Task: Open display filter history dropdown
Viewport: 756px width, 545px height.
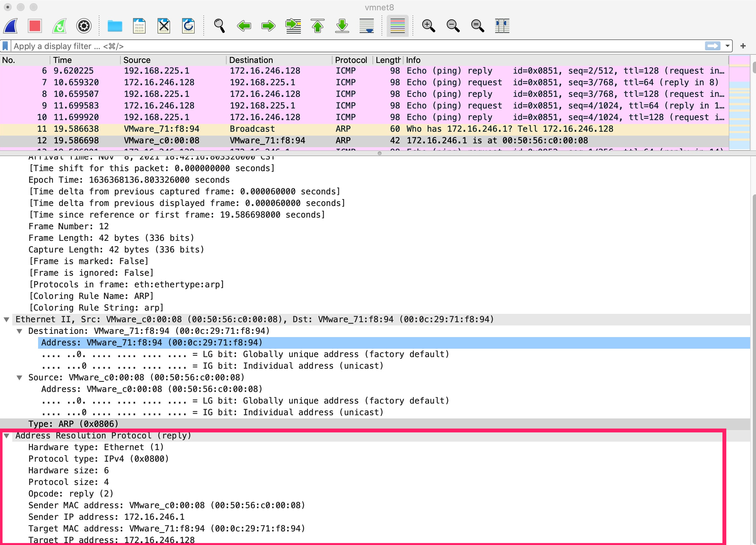Action: [x=727, y=46]
